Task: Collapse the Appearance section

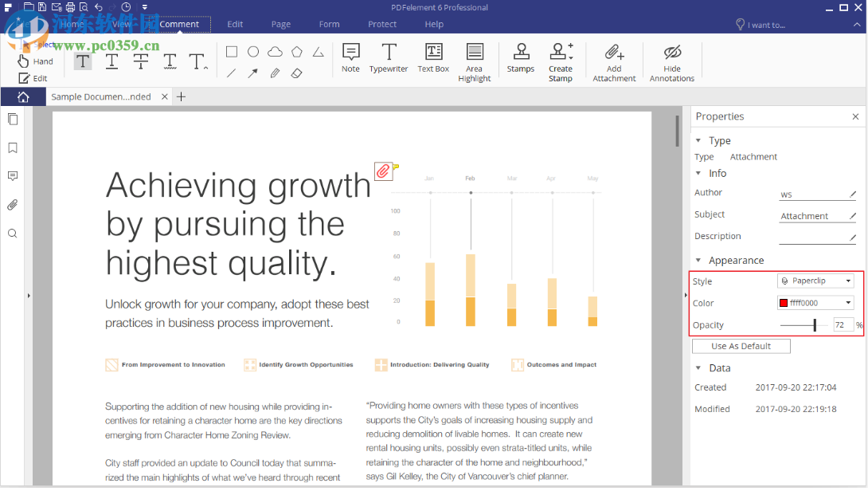Action: [x=698, y=261]
